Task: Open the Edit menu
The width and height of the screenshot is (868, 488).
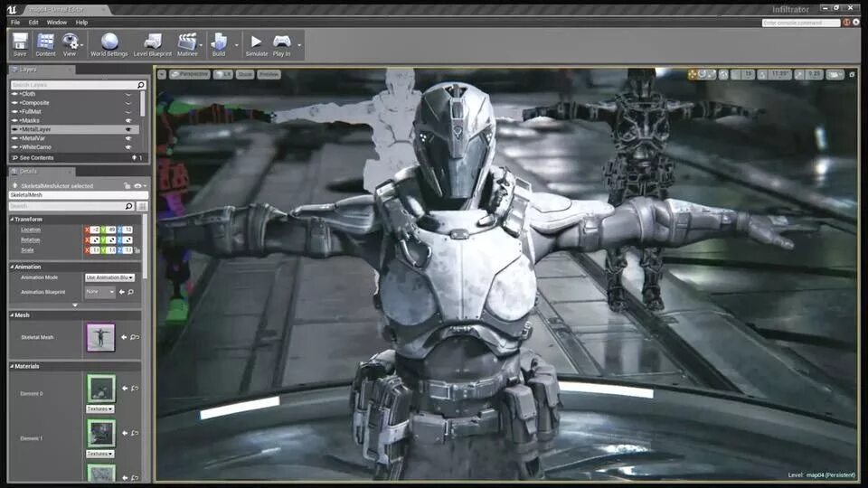Action: pyautogui.click(x=33, y=22)
